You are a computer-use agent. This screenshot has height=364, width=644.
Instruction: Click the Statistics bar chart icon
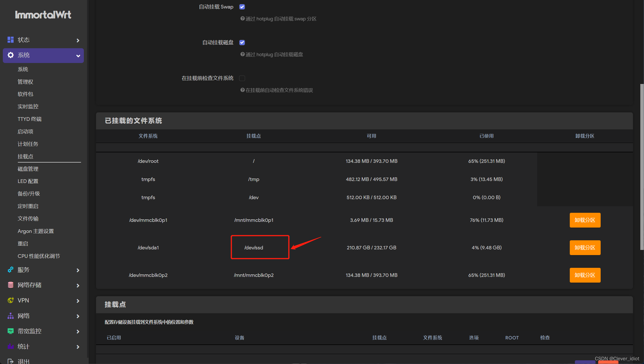10,346
